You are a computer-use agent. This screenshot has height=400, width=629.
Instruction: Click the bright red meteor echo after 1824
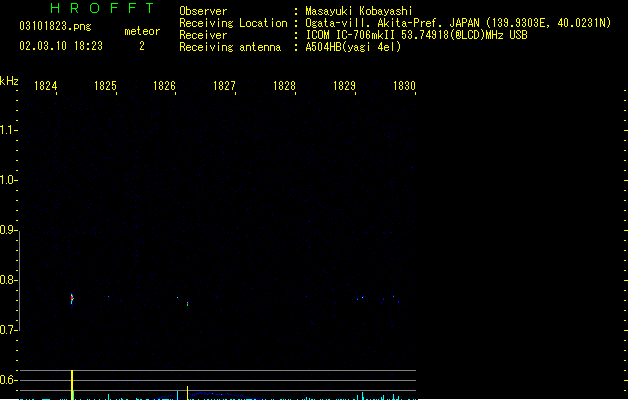pyautogui.click(x=72, y=298)
